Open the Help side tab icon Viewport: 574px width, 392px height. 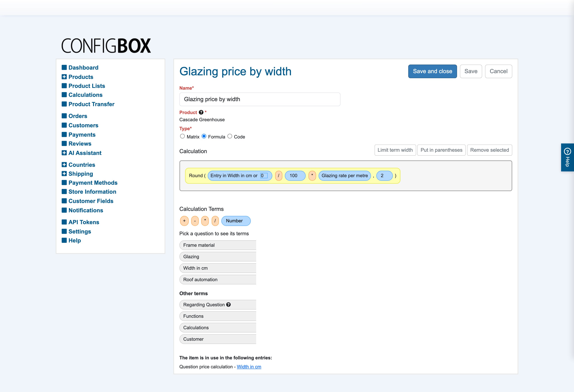tap(567, 151)
